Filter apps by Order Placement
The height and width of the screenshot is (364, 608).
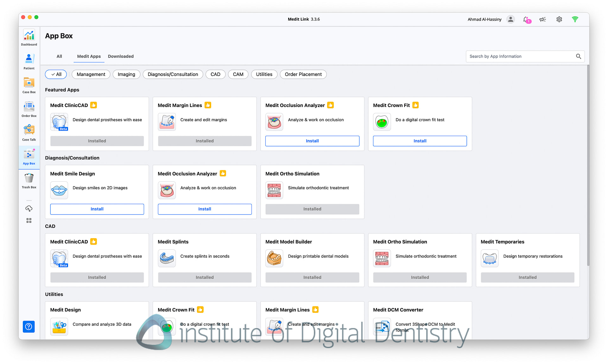tap(303, 74)
